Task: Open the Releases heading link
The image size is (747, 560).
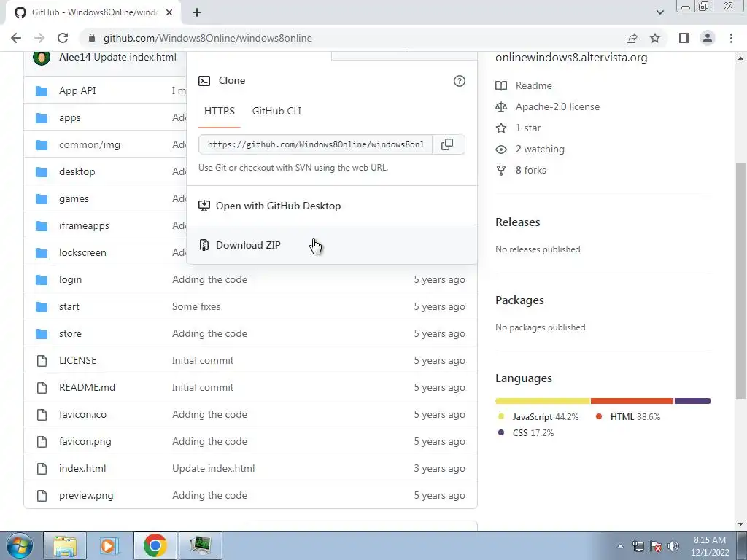Action: [518, 222]
